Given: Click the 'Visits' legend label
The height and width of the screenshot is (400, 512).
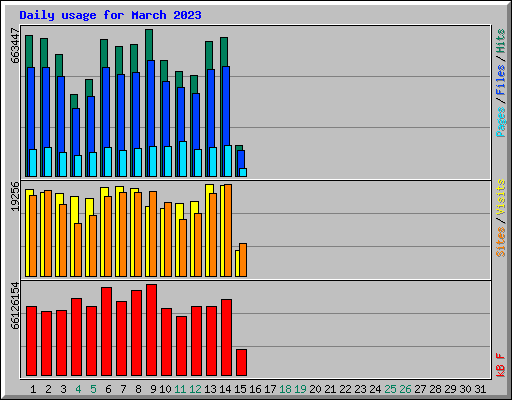Looking at the screenshot, I should point(500,197).
